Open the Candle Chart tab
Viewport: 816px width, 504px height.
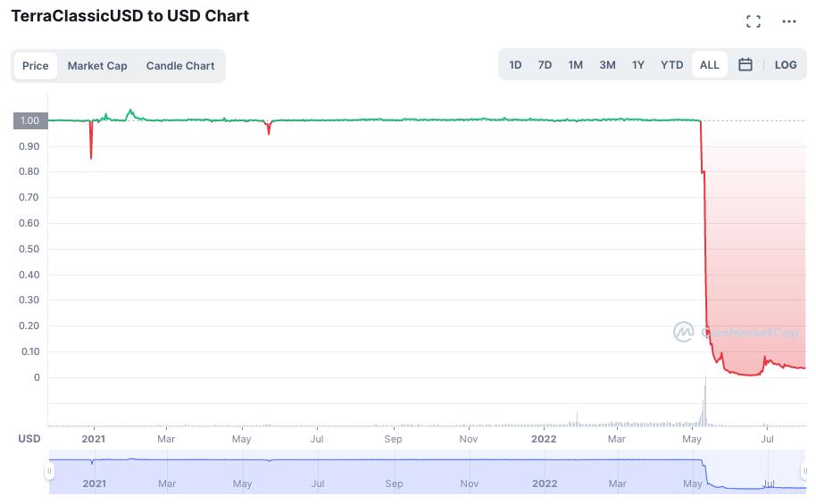(180, 66)
